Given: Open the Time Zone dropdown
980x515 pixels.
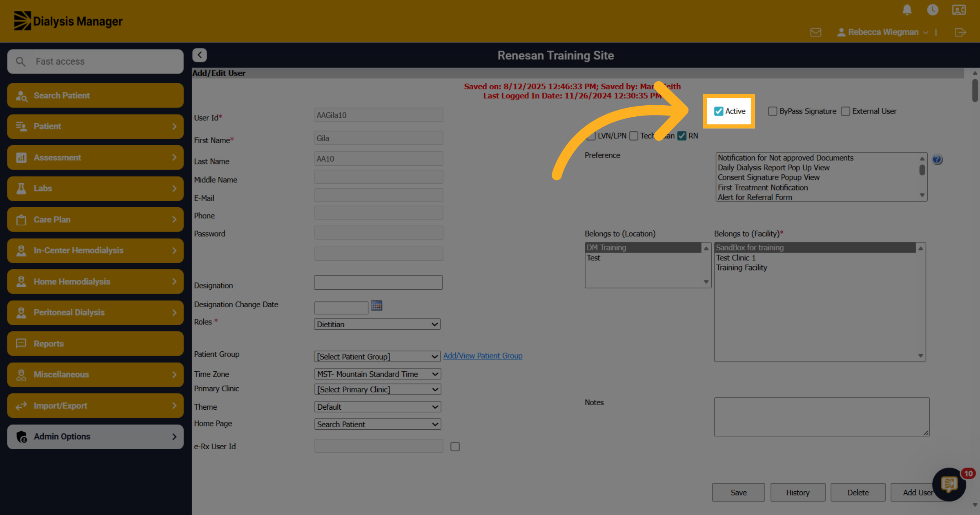Looking at the screenshot, I should 377,374.
